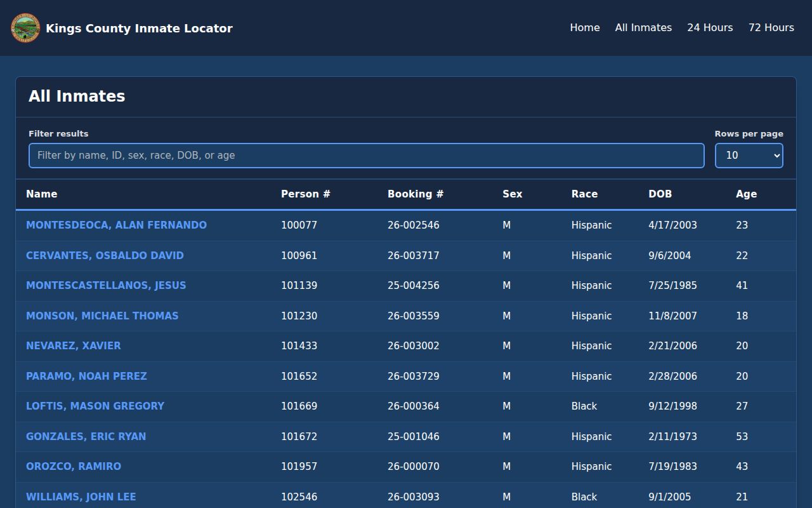Open record for GONZALES, ERIC RYAN

click(x=86, y=436)
